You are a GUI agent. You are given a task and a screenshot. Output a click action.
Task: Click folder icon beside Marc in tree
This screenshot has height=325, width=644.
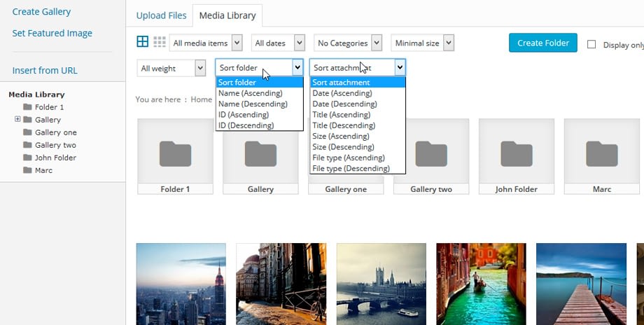(x=27, y=170)
